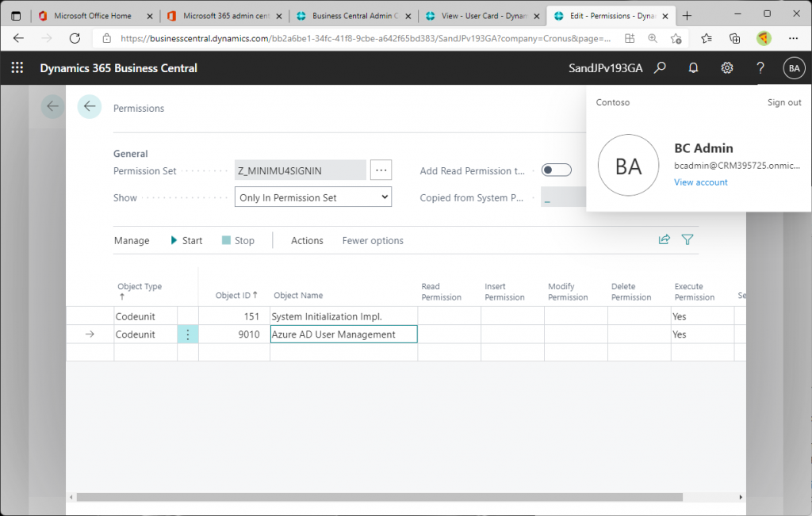
Task: Click the BA account avatar in header
Action: (794, 68)
